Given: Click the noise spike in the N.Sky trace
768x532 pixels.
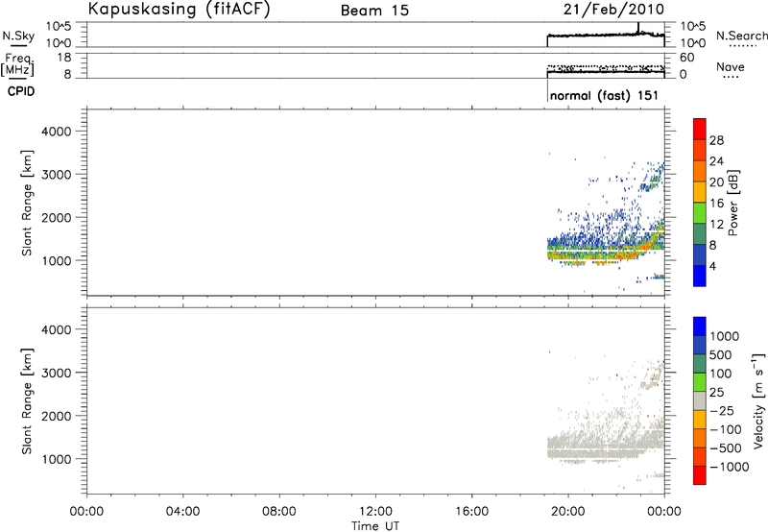Looking at the screenshot, I should pos(638,28).
